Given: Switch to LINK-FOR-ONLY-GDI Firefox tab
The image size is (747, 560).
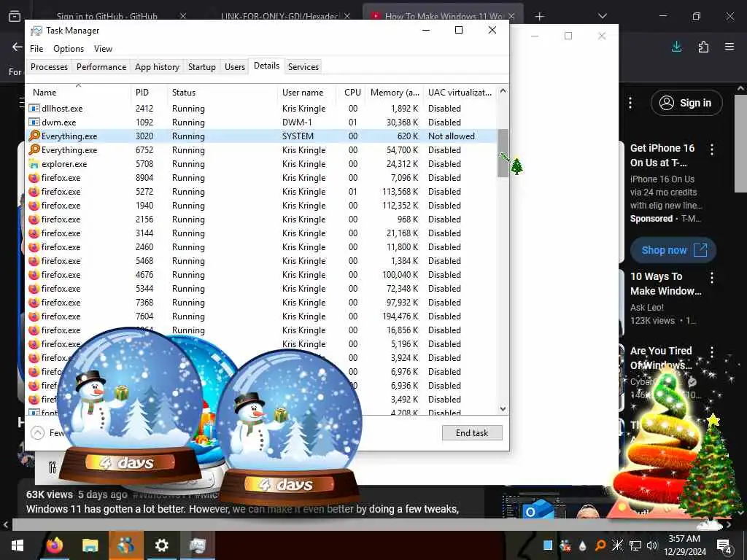Looking at the screenshot, I should coord(279,16).
